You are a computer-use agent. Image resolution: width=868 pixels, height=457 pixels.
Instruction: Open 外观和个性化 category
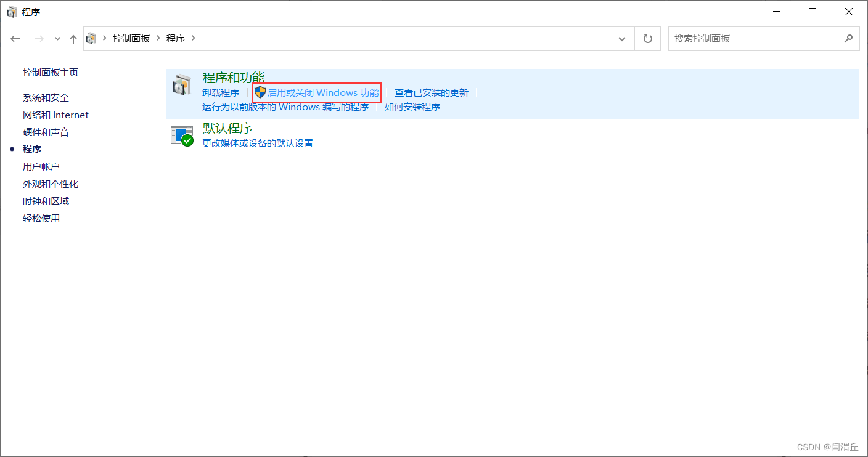[51, 184]
